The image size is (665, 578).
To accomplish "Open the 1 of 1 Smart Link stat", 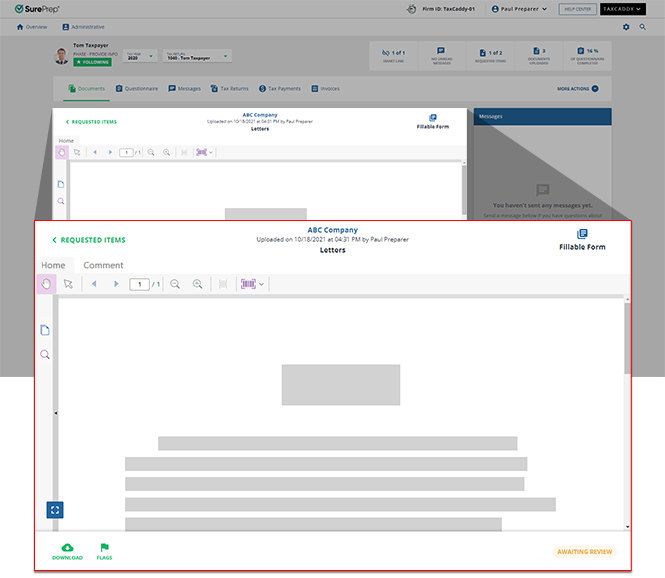I will pyautogui.click(x=393, y=56).
